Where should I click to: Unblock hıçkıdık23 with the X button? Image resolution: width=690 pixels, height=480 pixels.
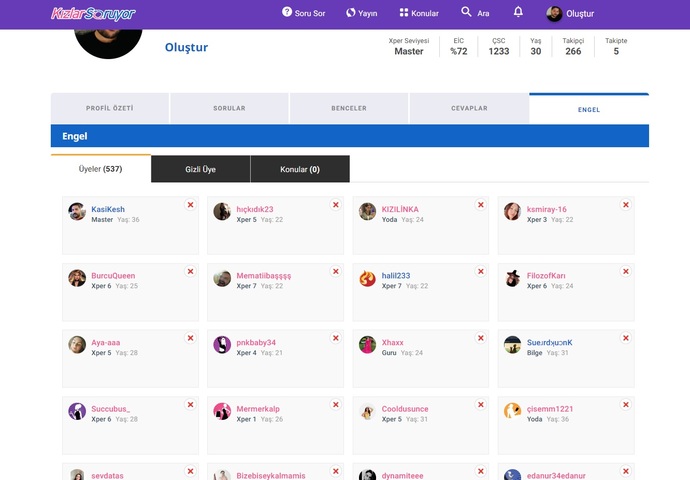[336, 205]
